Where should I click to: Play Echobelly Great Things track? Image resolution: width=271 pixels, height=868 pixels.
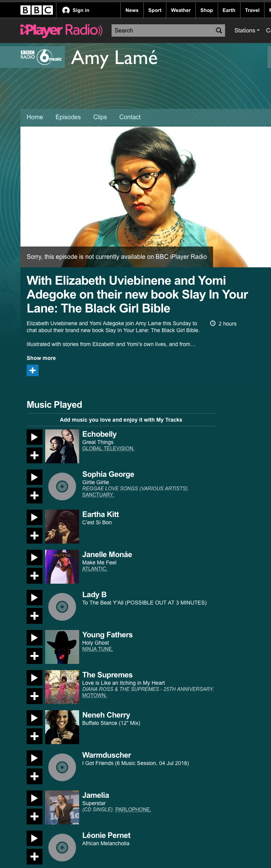pyautogui.click(x=34, y=437)
